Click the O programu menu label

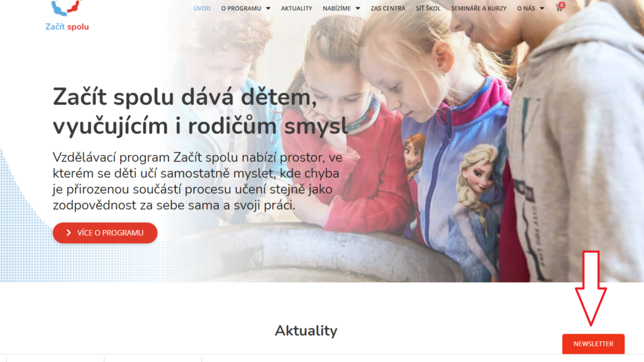point(241,8)
